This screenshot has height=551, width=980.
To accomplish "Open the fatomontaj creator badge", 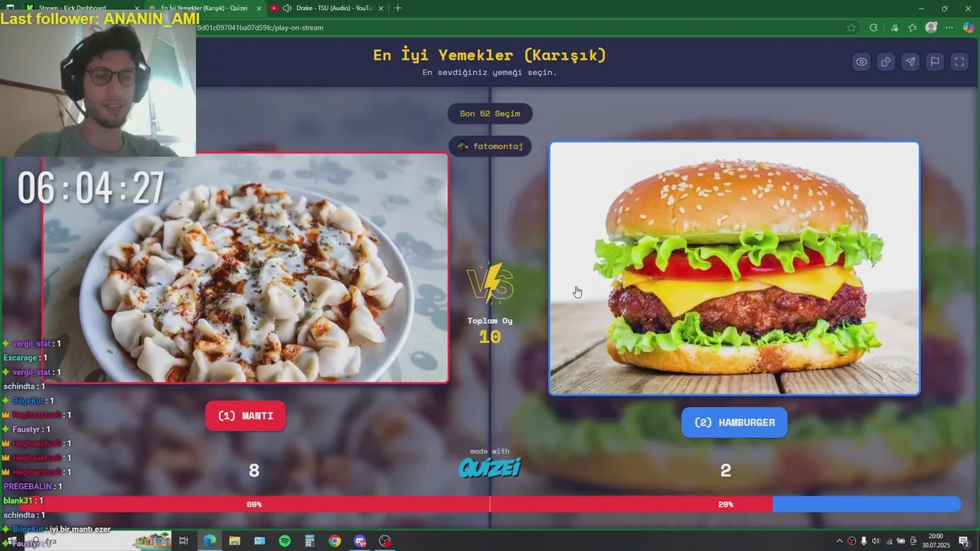I will pos(490,145).
